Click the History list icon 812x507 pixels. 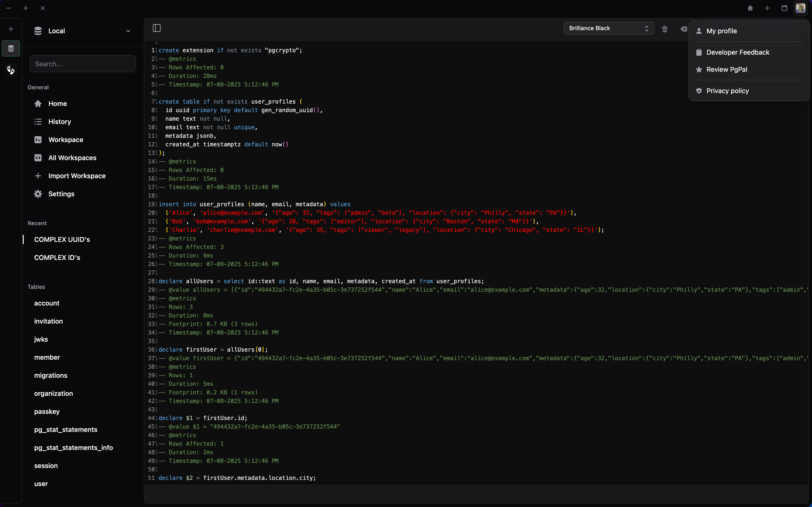click(x=38, y=122)
